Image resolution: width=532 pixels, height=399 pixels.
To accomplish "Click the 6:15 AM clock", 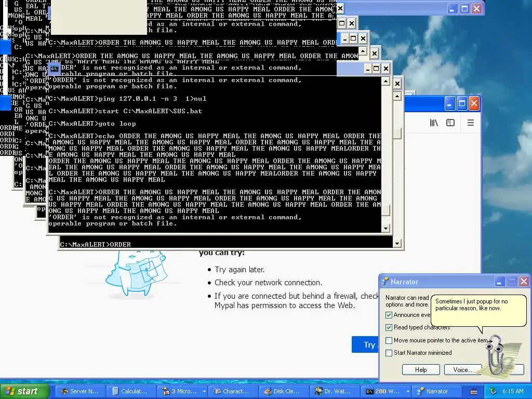I will click(x=513, y=391).
